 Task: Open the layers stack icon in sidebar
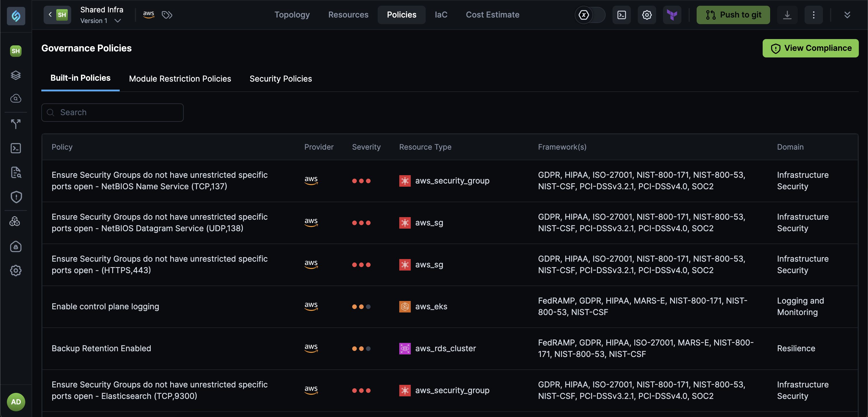[x=16, y=75]
